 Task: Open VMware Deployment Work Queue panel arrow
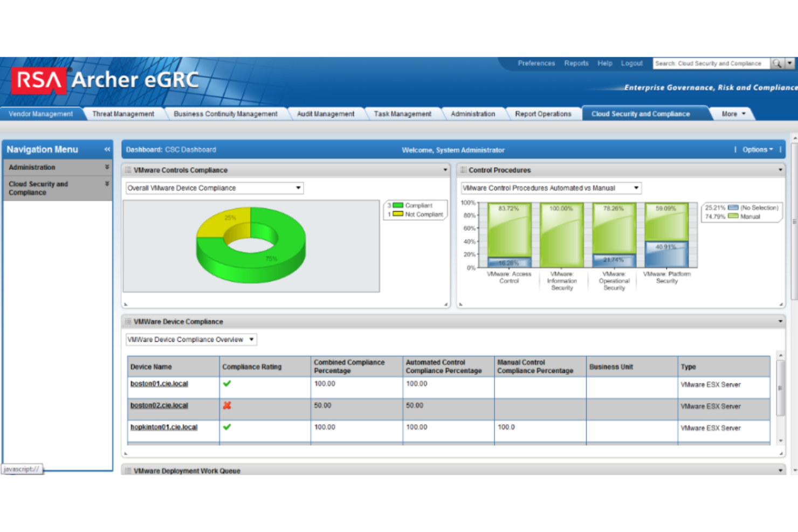pos(780,471)
